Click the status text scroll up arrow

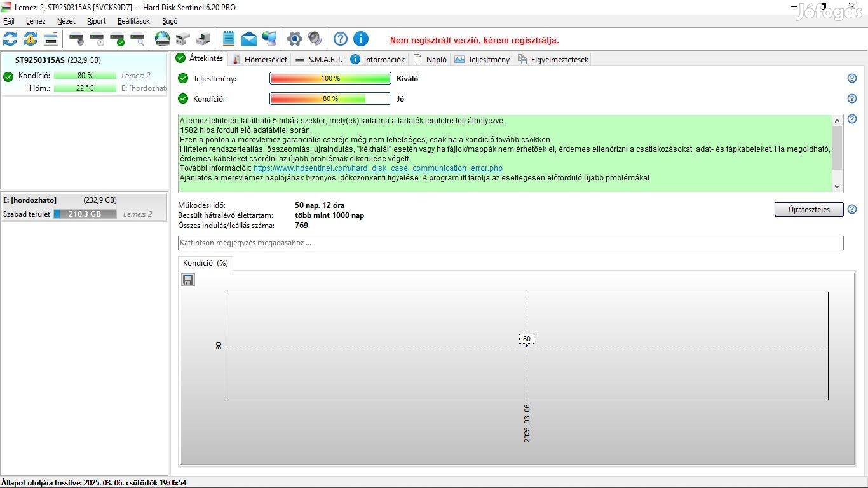(x=837, y=120)
